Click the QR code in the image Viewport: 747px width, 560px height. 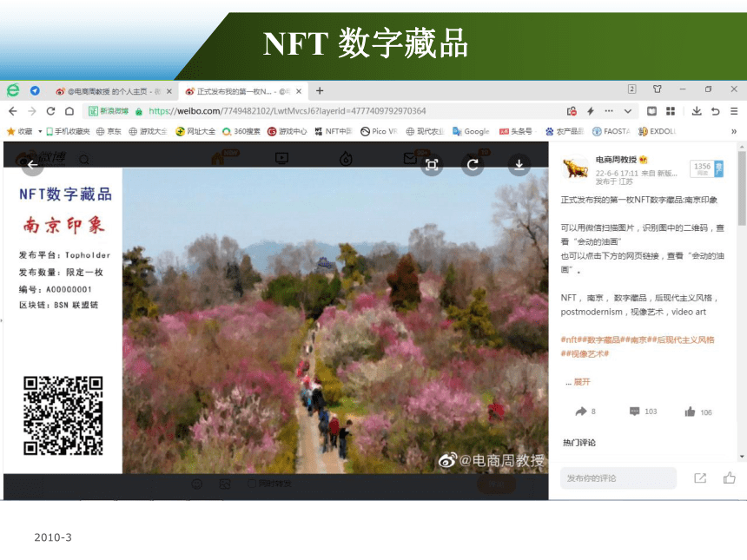[x=63, y=415]
